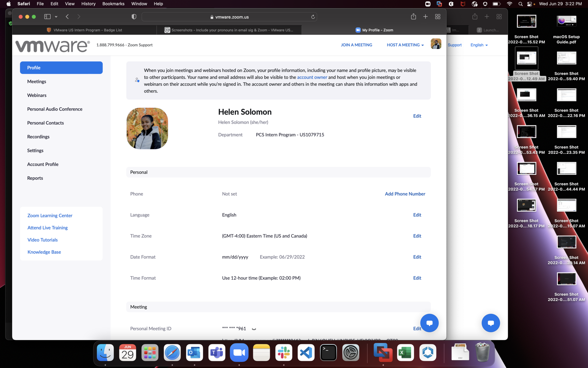Screen dimensions: 588x368
Task: Launch Visual Studio Code from dock
Action: click(x=306, y=352)
